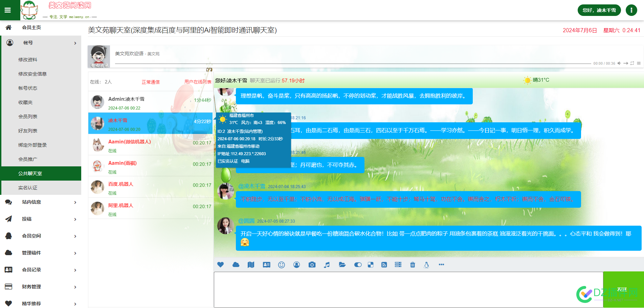
Task: Select Aamin(微信机器人) in user list
Action: click(151, 145)
